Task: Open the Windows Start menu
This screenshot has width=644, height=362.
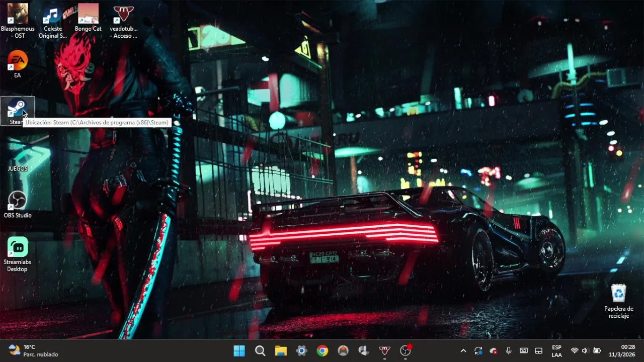Action: [239, 351]
